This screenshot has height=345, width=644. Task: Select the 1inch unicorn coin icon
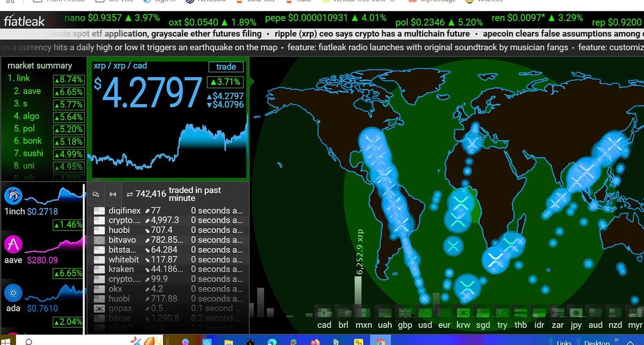tap(13, 196)
